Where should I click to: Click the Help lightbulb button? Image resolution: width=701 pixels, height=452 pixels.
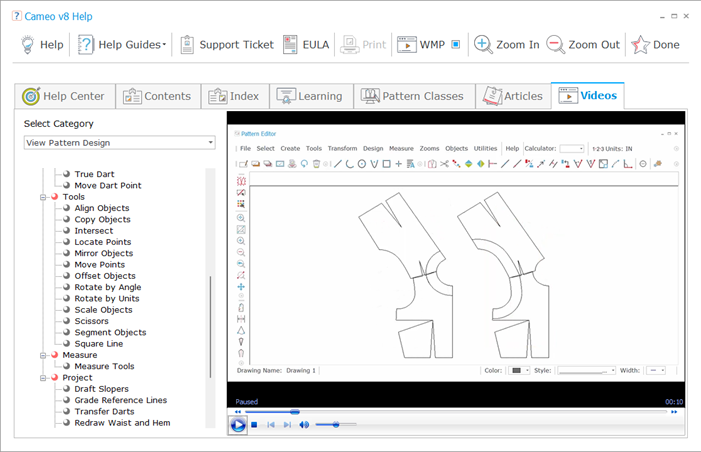point(42,45)
